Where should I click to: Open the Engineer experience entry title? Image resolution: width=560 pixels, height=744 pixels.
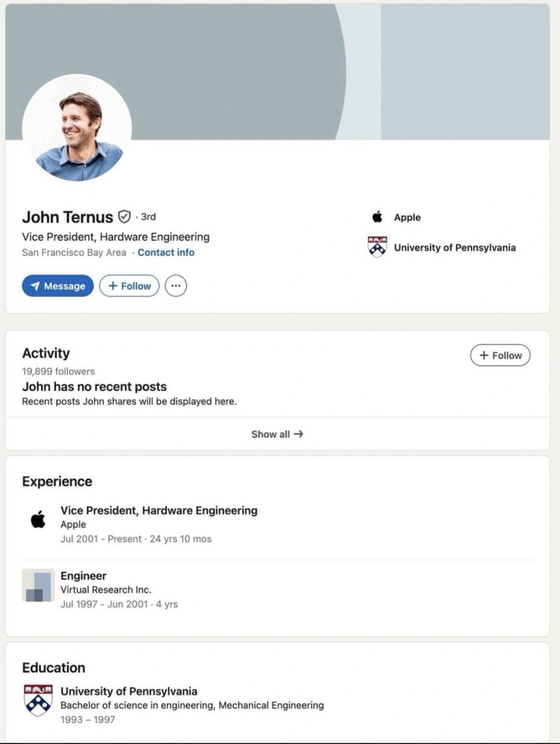point(84,576)
